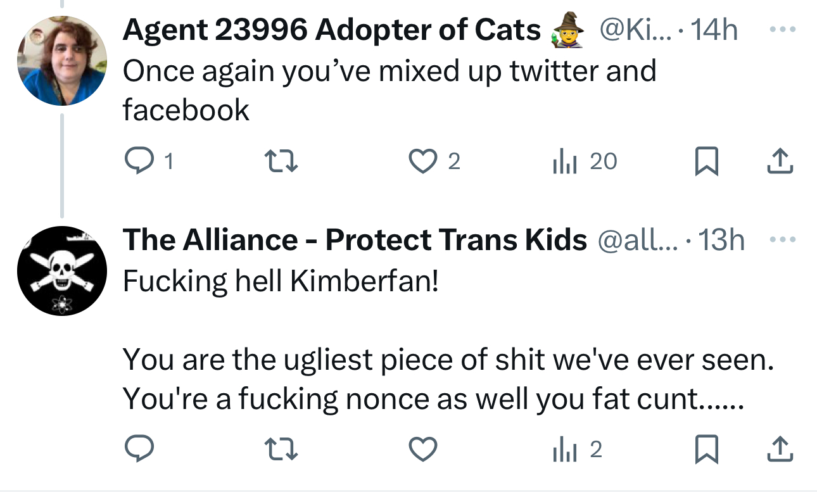Open Agent 23996 Adopter of Cats profile name

331,30
